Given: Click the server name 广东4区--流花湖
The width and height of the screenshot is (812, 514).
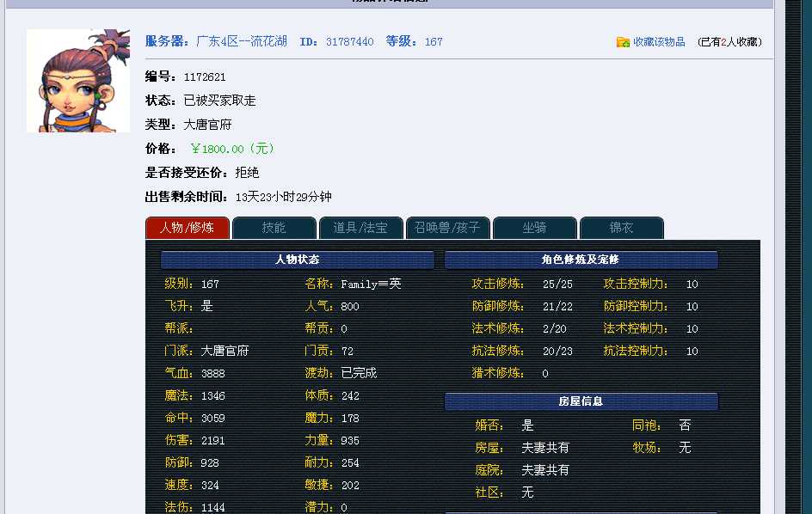Looking at the screenshot, I should pyautogui.click(x=242, y=41).
